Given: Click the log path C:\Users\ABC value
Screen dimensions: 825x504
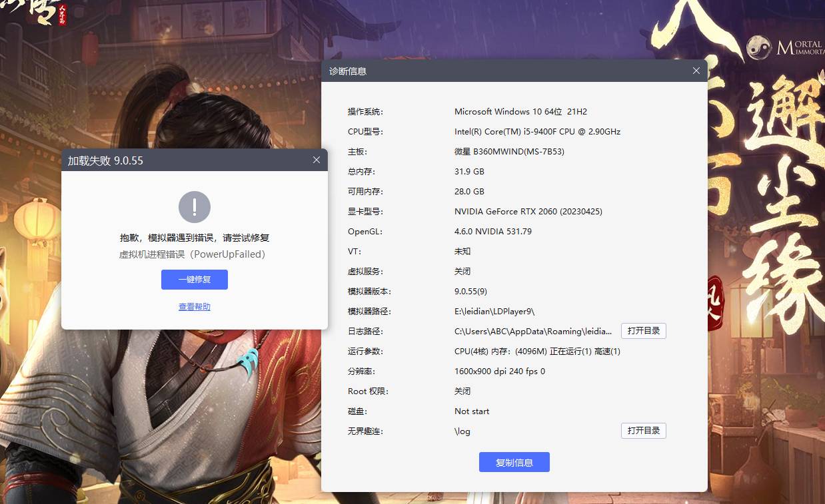Looking at the screenshot, I should pyautogui.click(x=532, y=332).
